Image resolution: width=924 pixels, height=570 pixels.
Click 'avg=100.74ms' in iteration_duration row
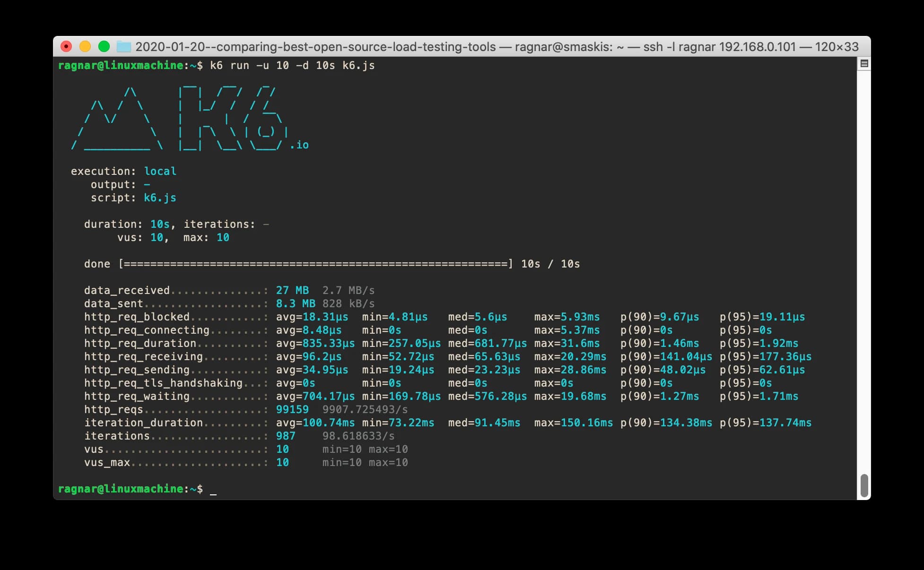[315, 423]
